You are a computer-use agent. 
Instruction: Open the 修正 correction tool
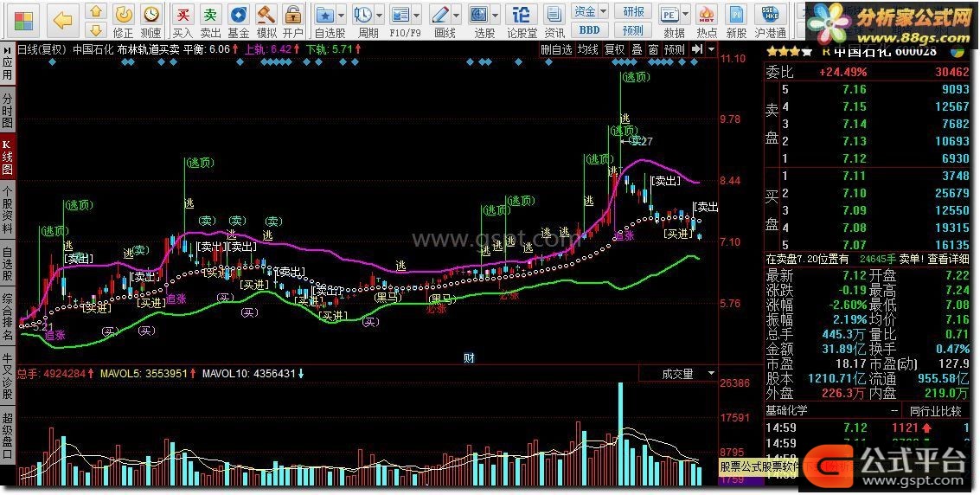(123, 21)
